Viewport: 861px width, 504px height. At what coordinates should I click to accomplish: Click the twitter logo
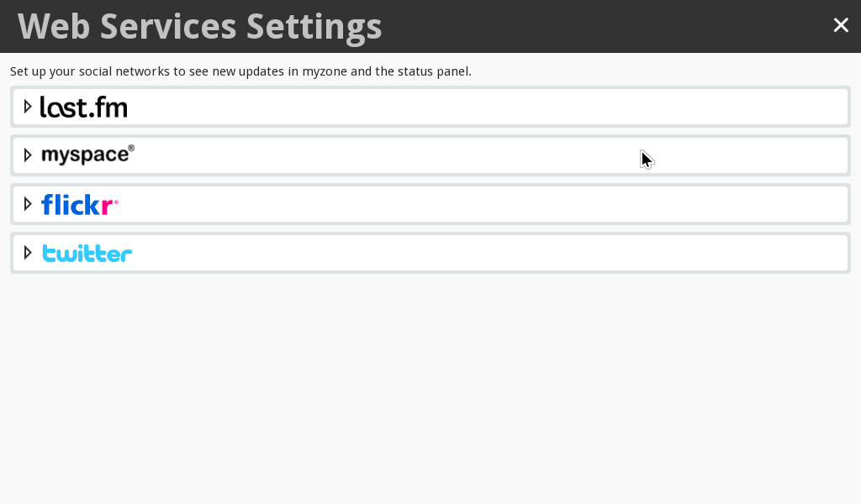87,254
